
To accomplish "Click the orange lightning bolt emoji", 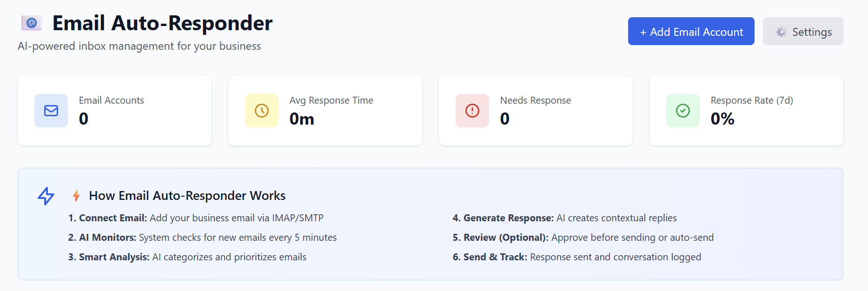I will pos(76,196).
